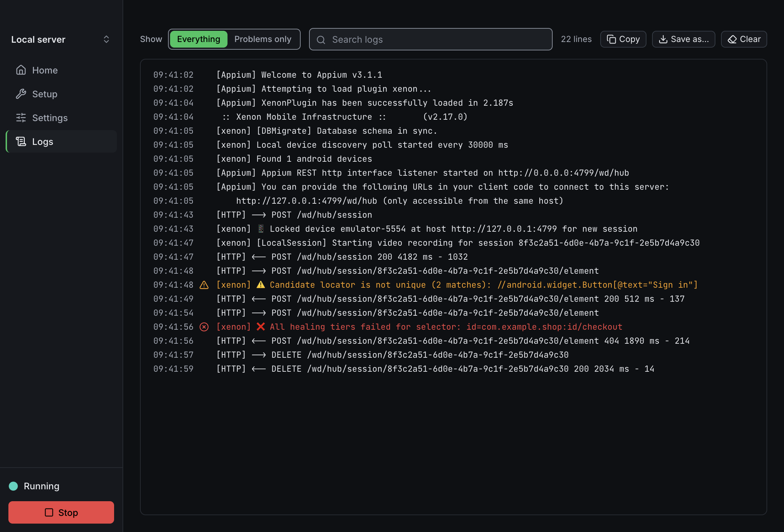The image size is (784, 532).
Task: Click the warning triangle icon at 09:41:48
Action: (x=204, y=285)
